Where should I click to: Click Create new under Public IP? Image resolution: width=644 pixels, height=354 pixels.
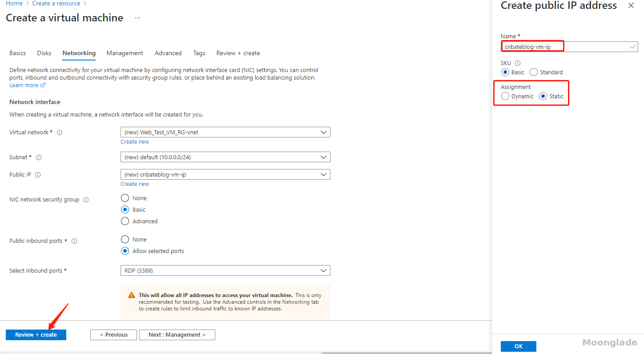coord(135,184)
